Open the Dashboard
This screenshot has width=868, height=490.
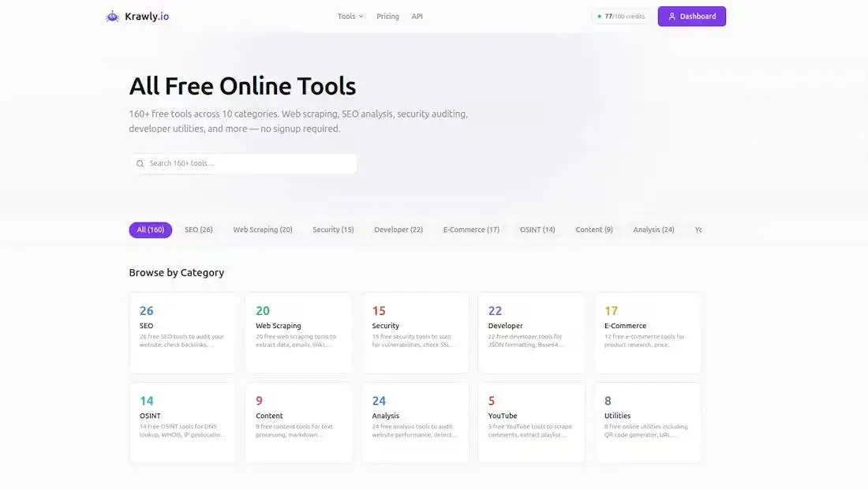[x=691, y=17]
